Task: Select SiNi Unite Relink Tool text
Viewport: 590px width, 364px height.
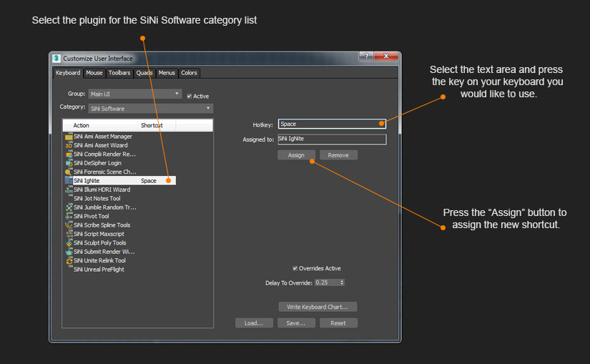Action: 99,261
